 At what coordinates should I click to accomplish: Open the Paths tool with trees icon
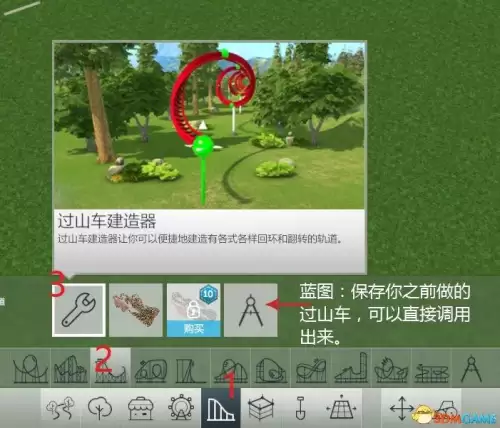pyautogui.click(x=60, y=408)
